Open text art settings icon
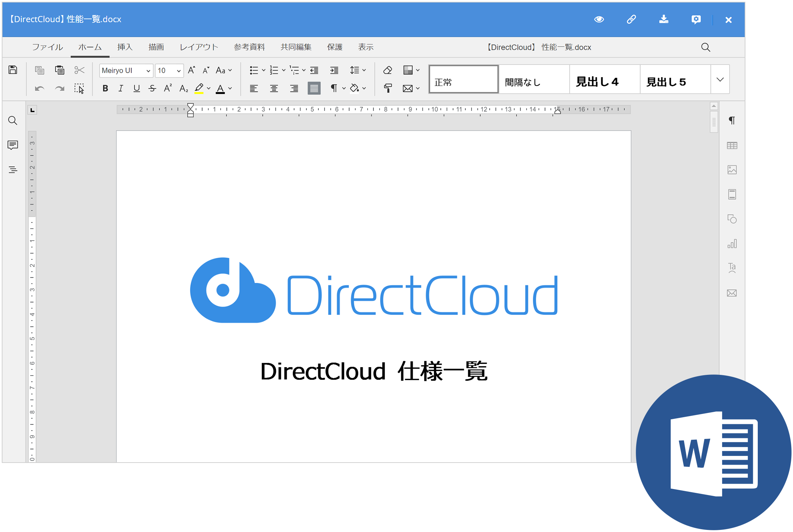Viewport: 793px width, 532px height. pyautogui.click(x=732, y=268)
